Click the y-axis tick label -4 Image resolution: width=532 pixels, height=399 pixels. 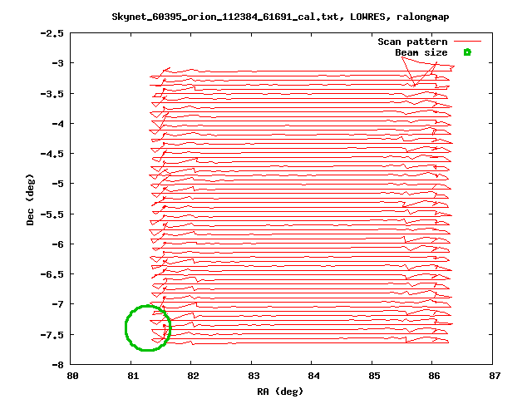[x=57, y=124]
